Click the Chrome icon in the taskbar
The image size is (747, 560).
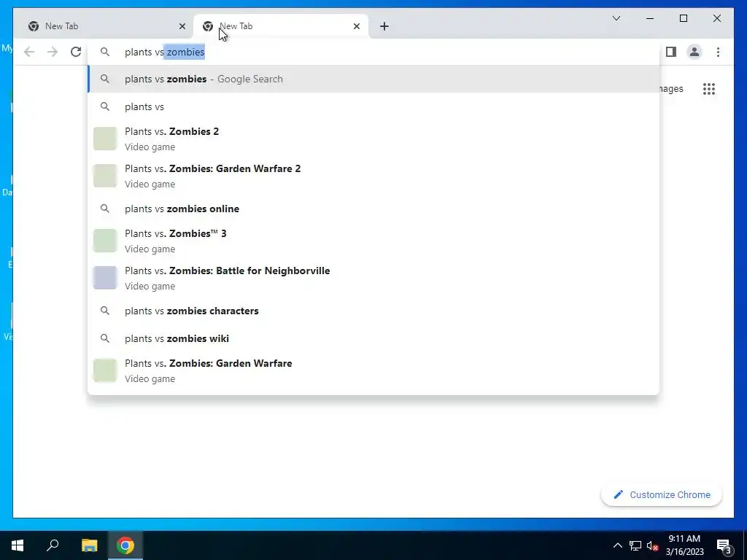tap(125, 545)
